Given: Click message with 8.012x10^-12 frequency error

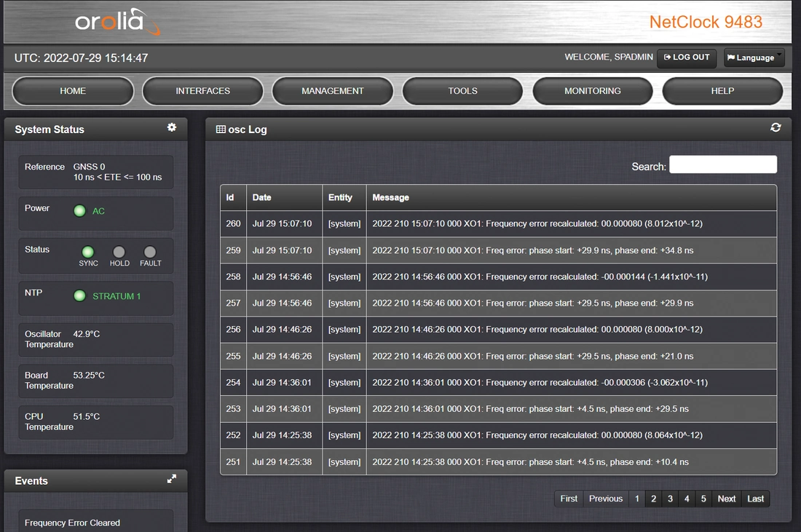Looking at the screenshot, I should click(537, 223).
